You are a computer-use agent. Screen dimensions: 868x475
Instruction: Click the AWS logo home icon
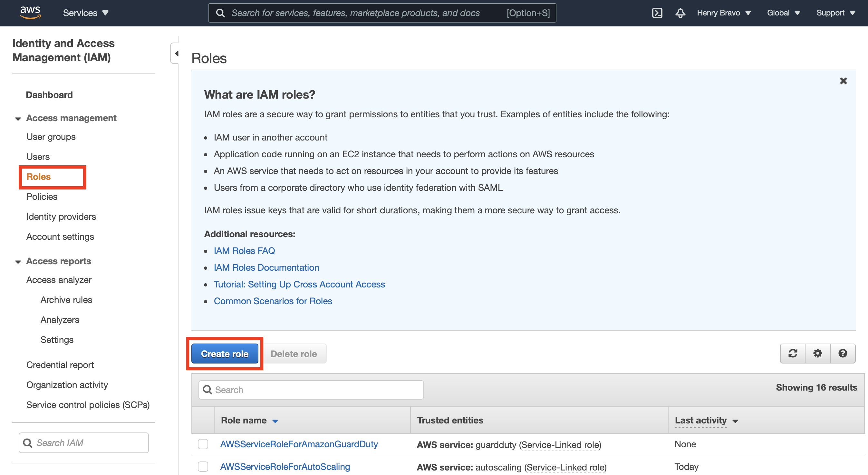point(30,13)
